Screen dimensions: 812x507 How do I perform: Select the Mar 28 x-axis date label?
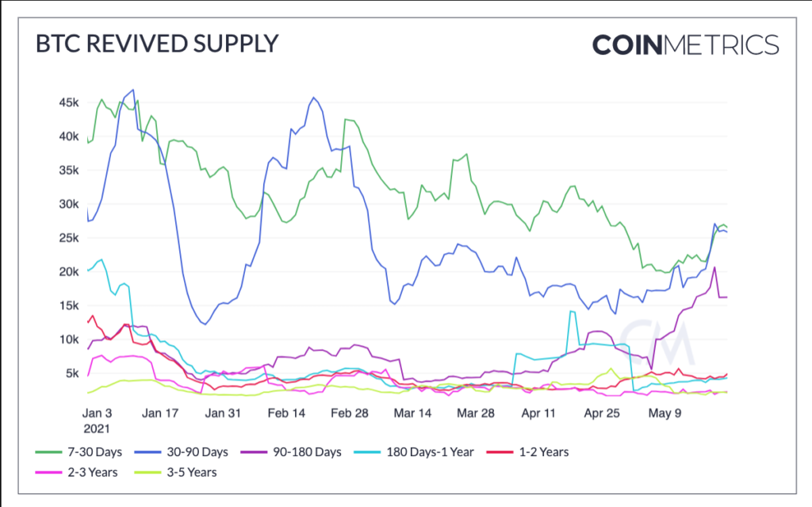tap(476, 413)
